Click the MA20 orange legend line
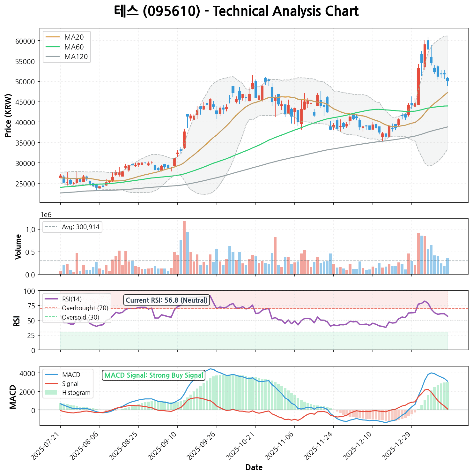The image size is (473, 476). point(53,37)
